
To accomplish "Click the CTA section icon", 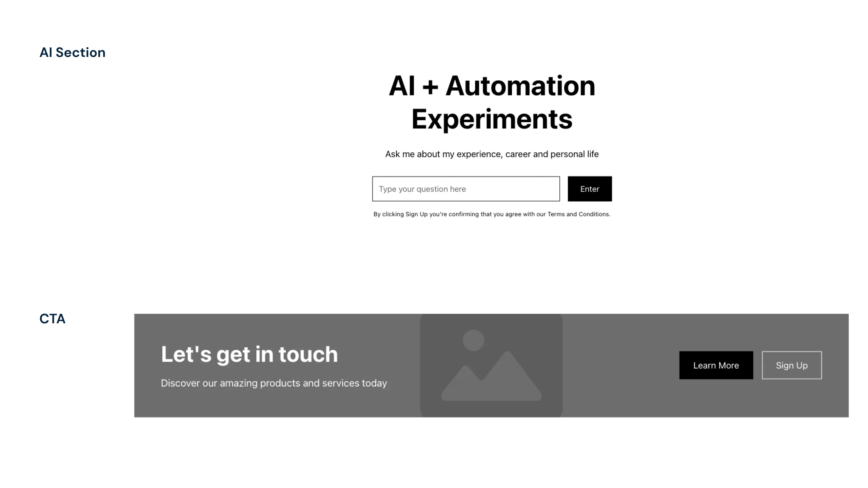I will point(52,318).
